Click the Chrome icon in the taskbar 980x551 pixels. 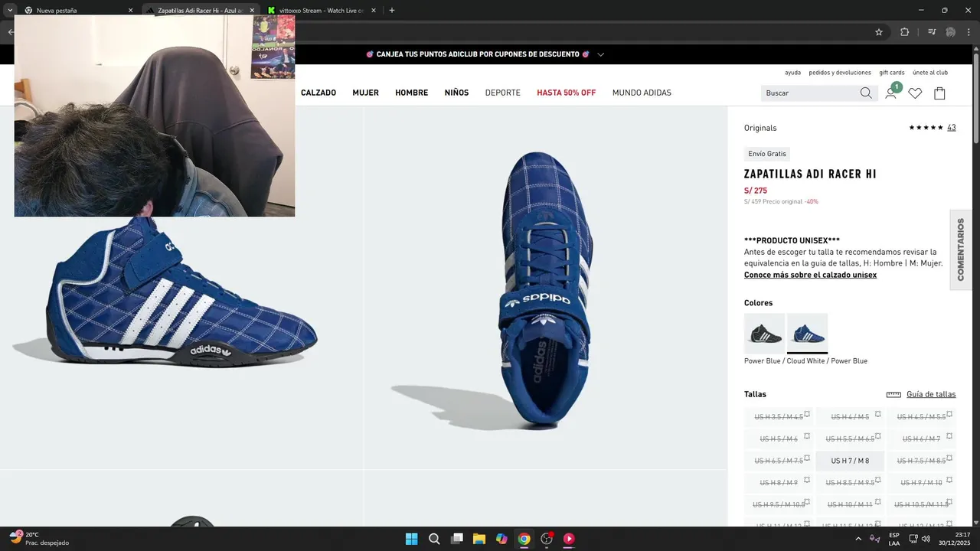(x=524, y=539)
